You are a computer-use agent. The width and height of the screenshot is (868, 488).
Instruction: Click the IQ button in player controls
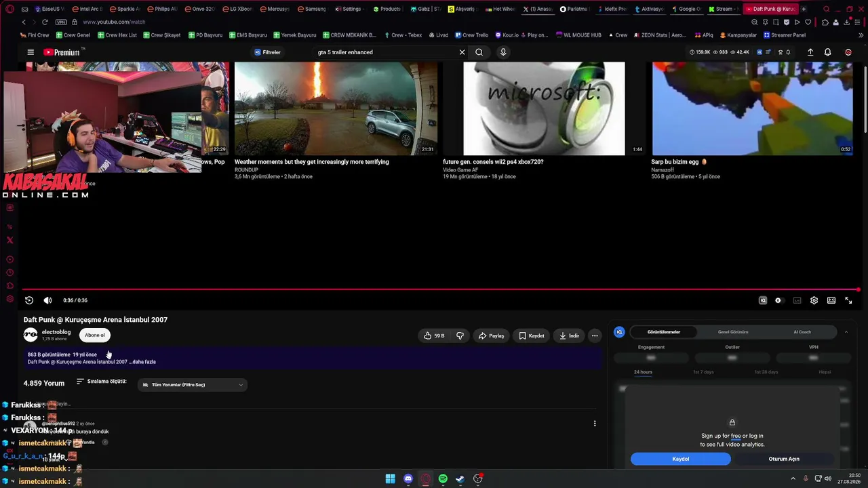763,300
